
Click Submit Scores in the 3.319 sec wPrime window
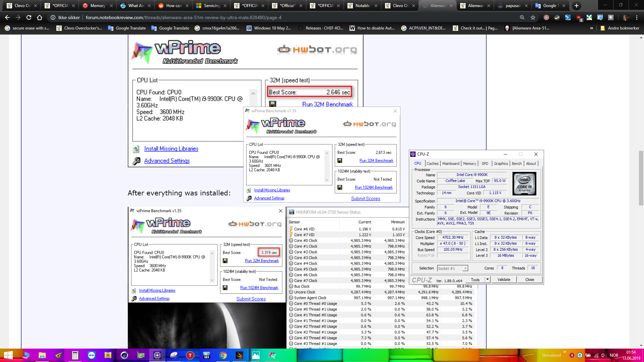(x=251, y=299)
